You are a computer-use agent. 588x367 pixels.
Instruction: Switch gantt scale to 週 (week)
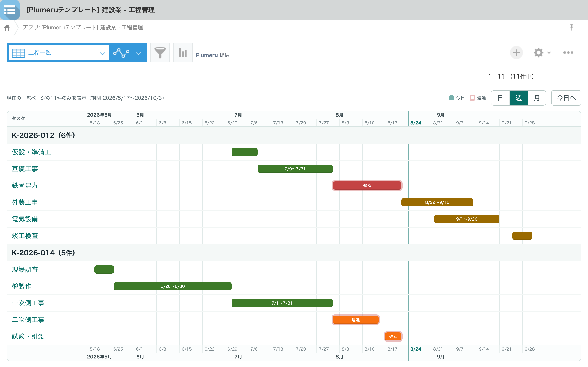click(518, 98)
